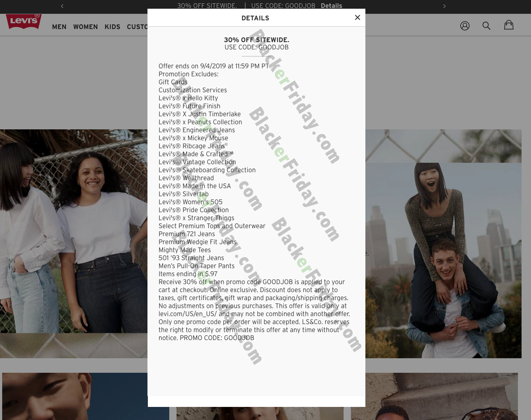Viewport: 531px width, 420px height.
Task: Show previous promo banner with left arrow
Action: coord(62,6)
